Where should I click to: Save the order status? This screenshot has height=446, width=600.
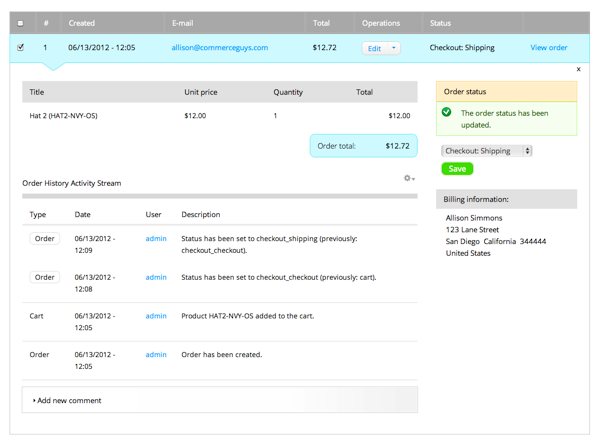[x=457, y=169]
